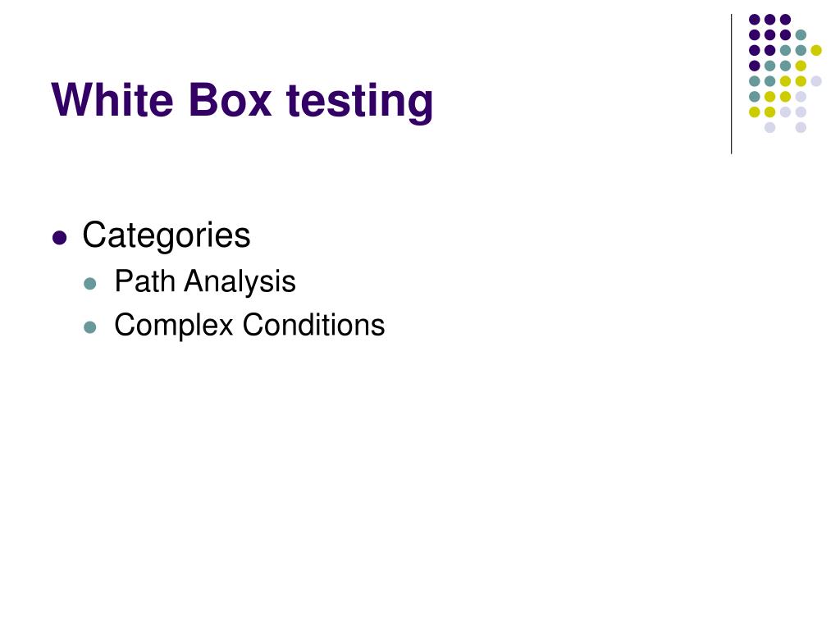
Task: Click the thin vertical divider line
Action: 731,84
